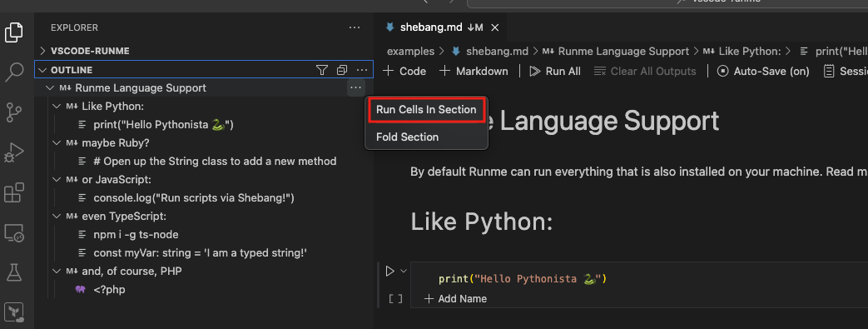Open the Search view in activity bar
The image size is (868, 329).
14,72
